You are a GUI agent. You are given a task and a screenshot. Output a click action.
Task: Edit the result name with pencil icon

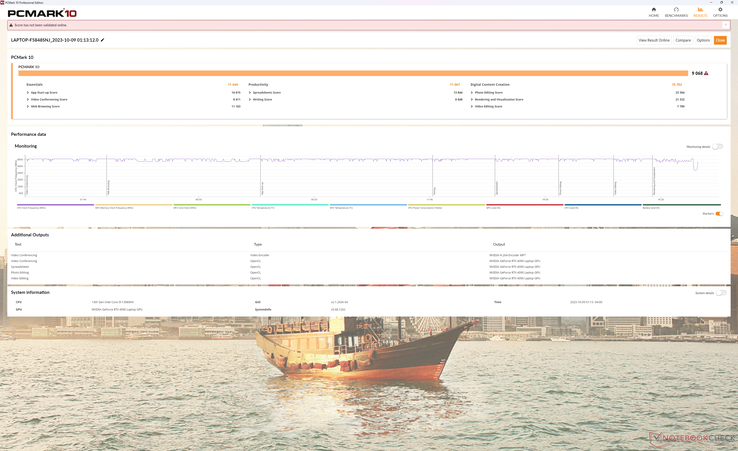[x=103, y=40]
